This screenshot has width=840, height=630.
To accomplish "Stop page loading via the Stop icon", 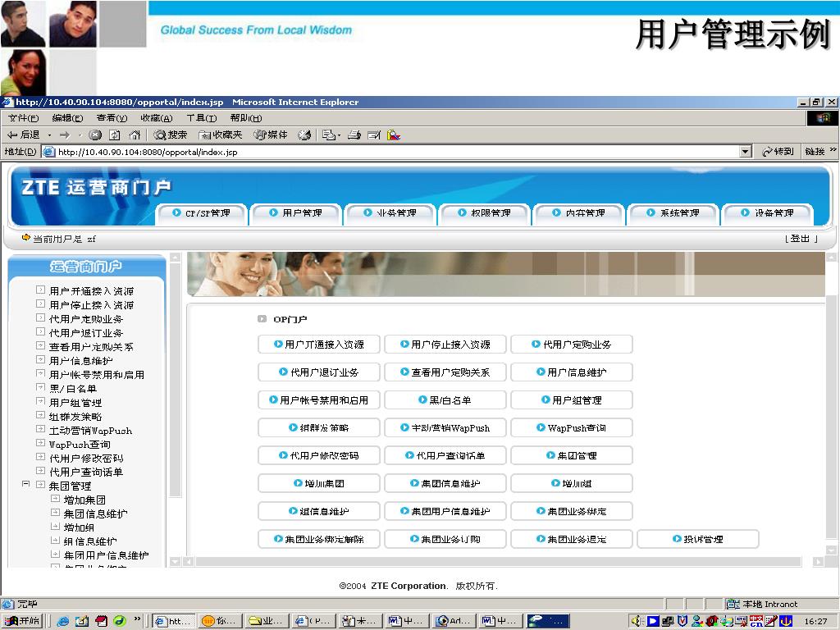I will [95, 135].
